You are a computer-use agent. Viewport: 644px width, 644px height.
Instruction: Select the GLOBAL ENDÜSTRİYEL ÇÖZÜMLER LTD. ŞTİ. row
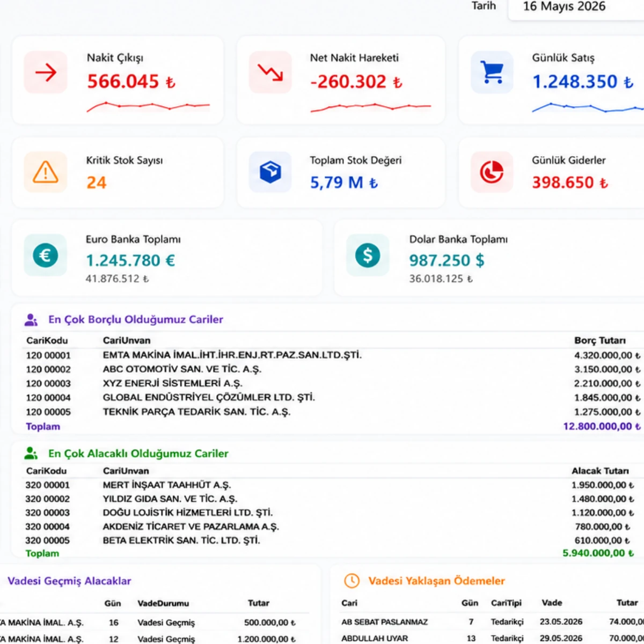point(333,398)
